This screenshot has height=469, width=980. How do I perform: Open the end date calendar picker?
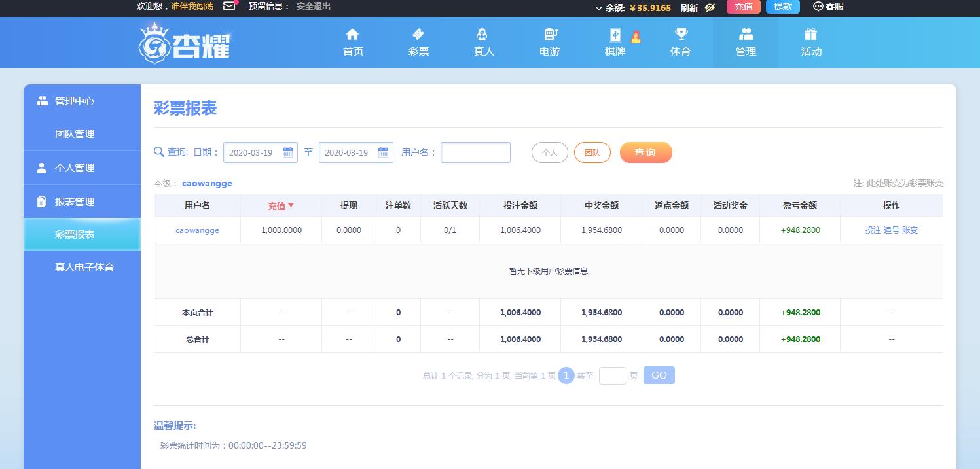point(383,152)
